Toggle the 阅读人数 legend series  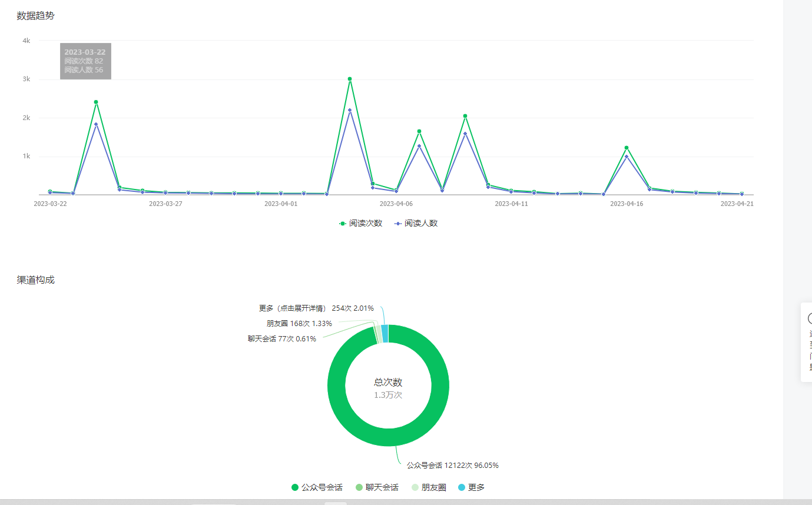416,223
